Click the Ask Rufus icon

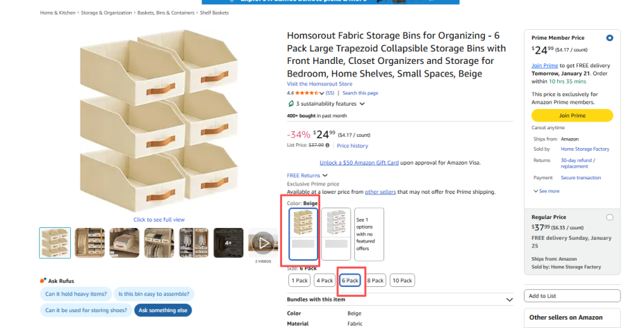(43, 281)
